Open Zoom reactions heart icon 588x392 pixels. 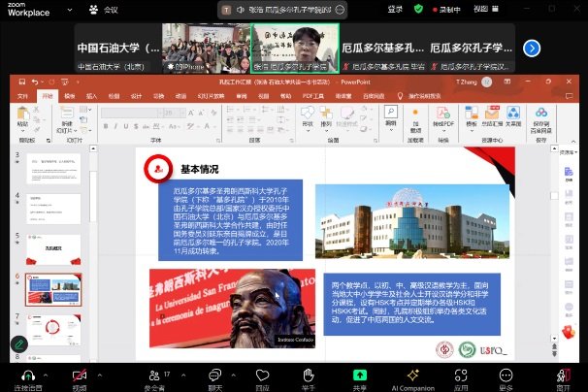(x=263, y=376)
